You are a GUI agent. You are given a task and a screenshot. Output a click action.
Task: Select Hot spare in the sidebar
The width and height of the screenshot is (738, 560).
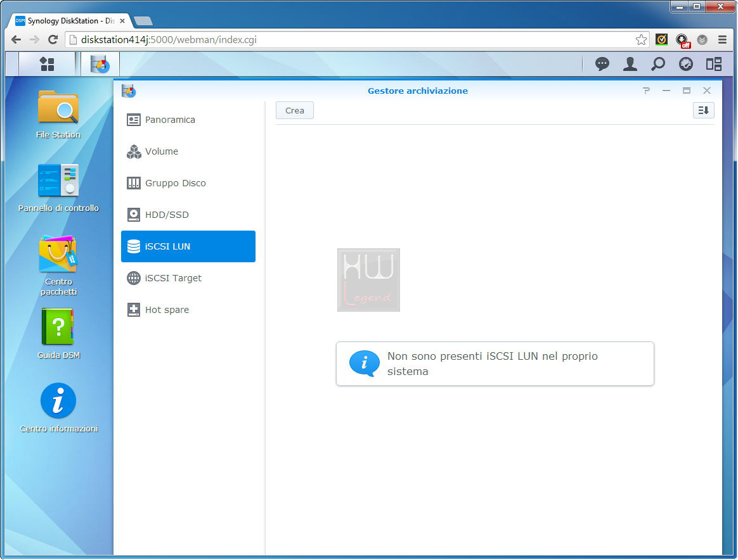tap(188, 310)
